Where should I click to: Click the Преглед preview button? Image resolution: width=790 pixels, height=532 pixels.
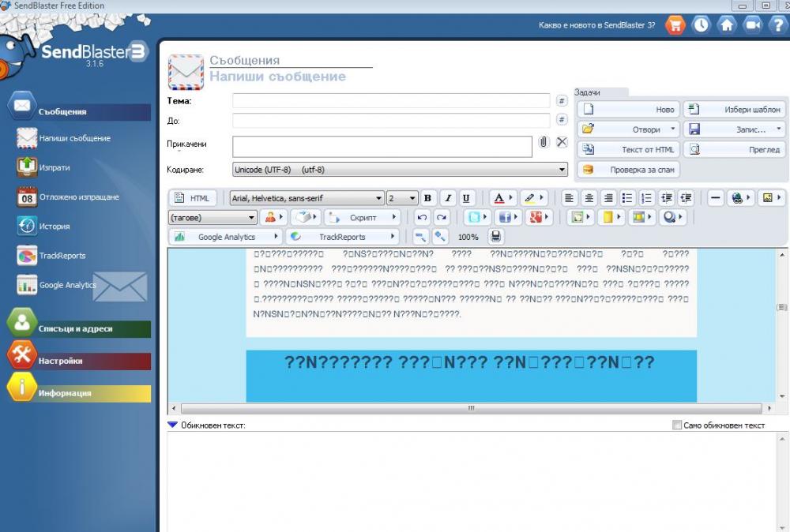tap(735, 149)
